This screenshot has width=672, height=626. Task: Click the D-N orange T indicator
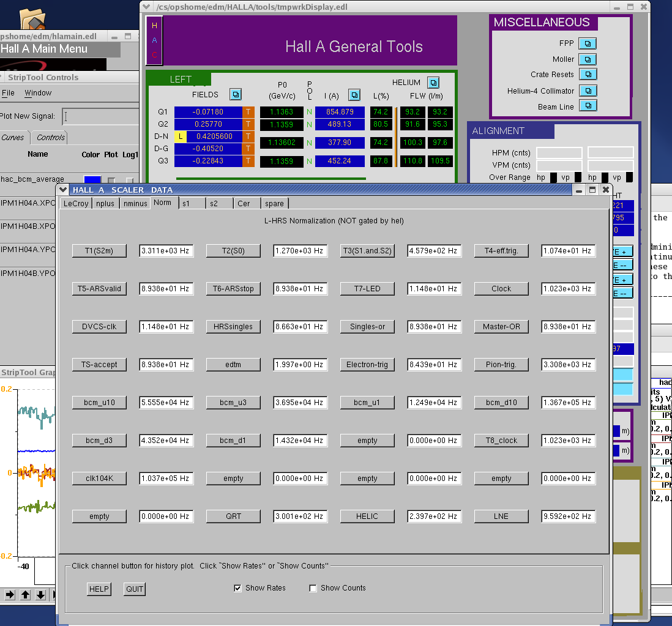coord(248,136)
